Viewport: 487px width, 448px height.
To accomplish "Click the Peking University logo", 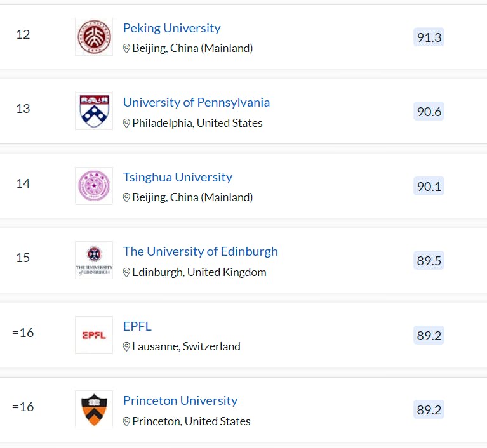I will tap(93, 37).
